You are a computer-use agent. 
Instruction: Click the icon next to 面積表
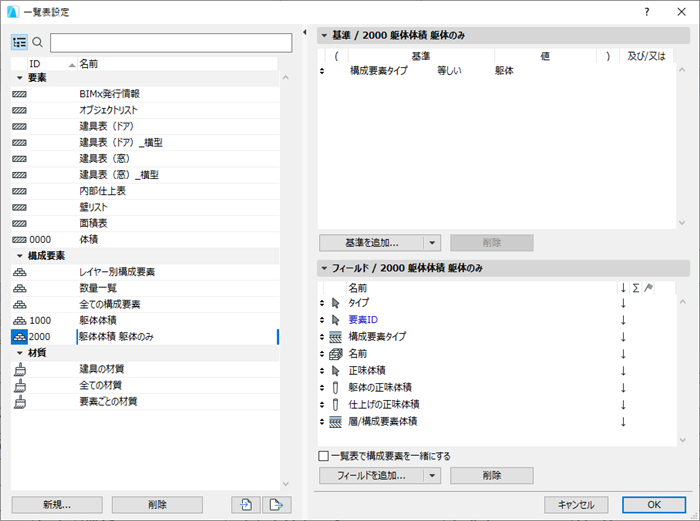[19, 223]
